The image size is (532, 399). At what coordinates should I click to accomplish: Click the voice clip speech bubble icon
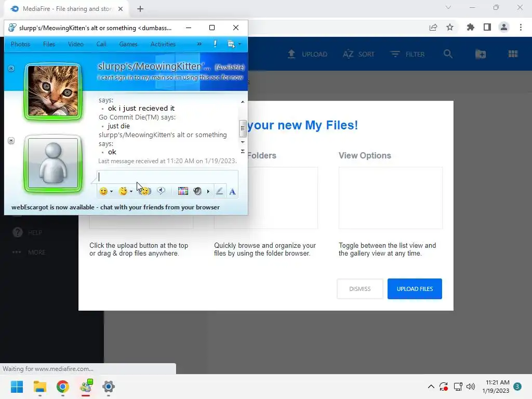pyautogui.click(x=161, y=191)
